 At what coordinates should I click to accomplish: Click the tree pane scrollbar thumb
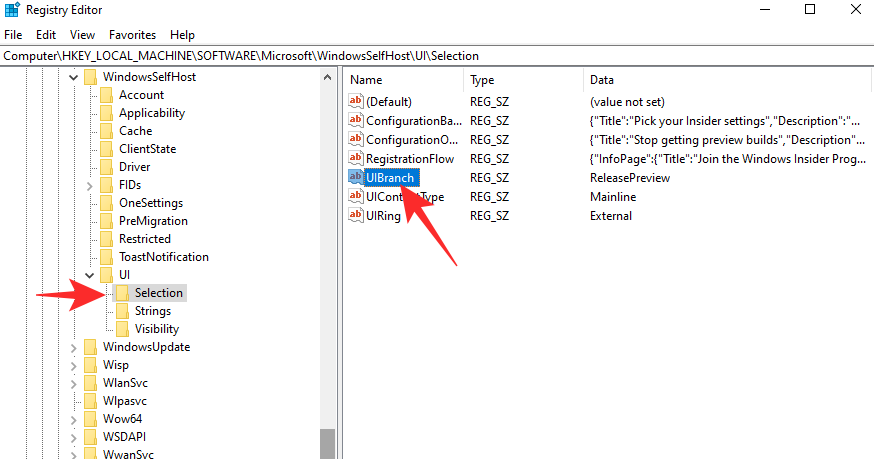(x=328, y=444)
